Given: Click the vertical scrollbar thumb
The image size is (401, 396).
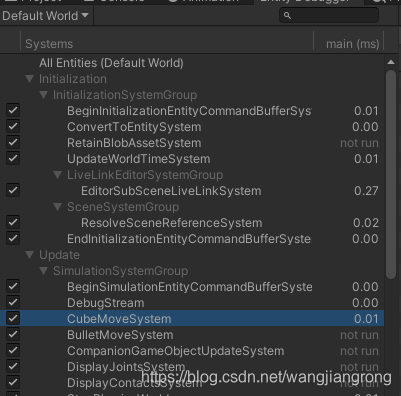Looking at the screenshot, I should pos(391,175).
